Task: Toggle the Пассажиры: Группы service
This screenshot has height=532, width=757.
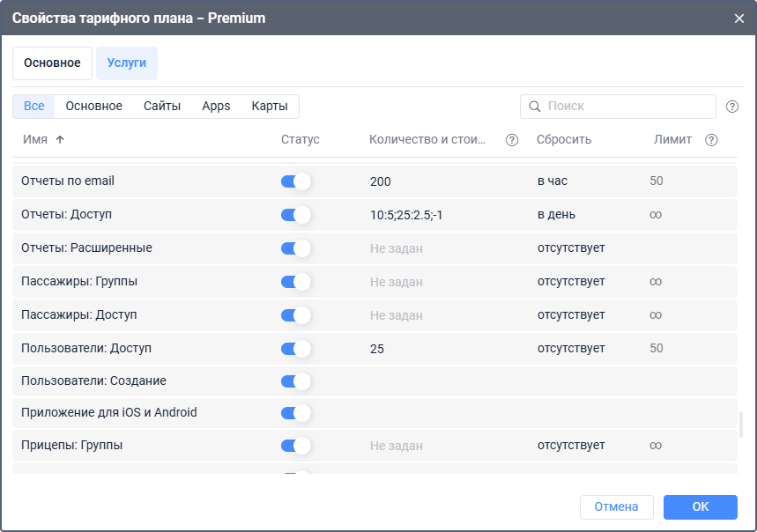Action: (296, 282)
